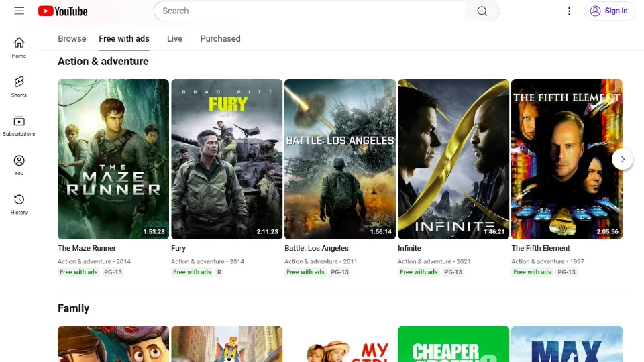This screenshot has height=362, width=644.
Task: Open the You page in sidebar
Action: pyautogui.click(x=19, y=165)
